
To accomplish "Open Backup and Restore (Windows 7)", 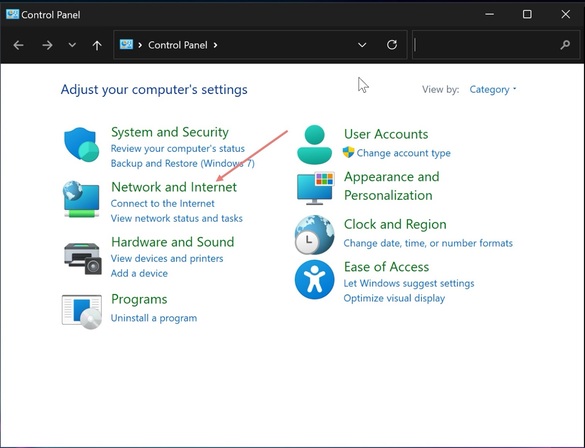I will [182, 163].
